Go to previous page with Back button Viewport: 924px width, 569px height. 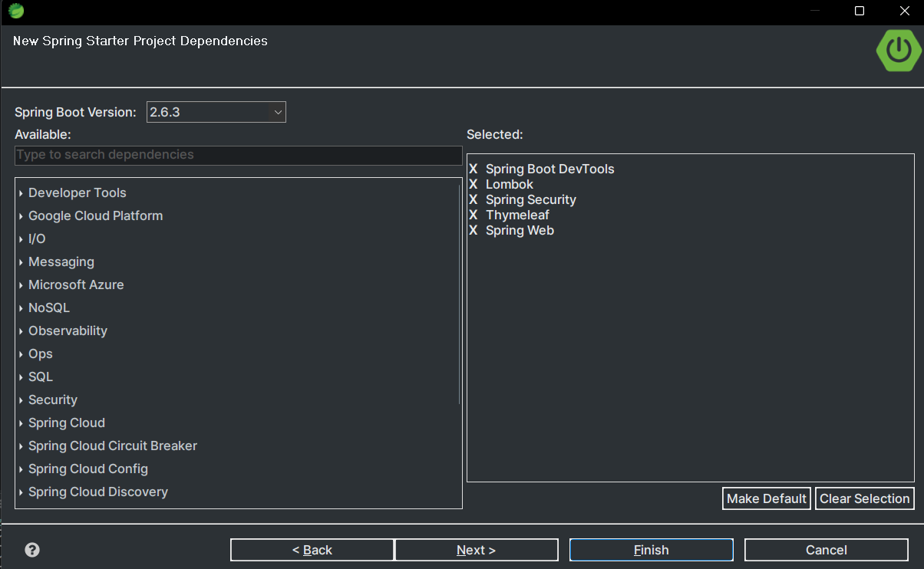(x=312, y=550)
